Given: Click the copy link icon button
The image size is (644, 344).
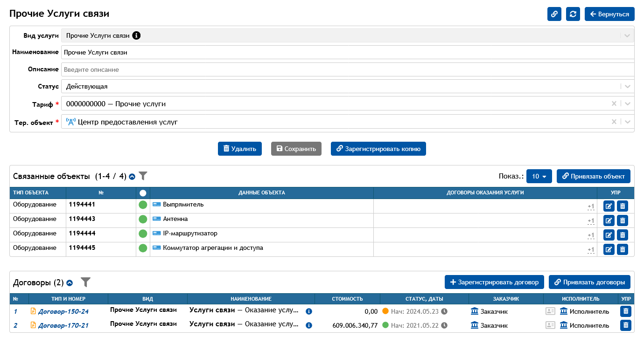Looking at the screenshot, I should 554,14.
